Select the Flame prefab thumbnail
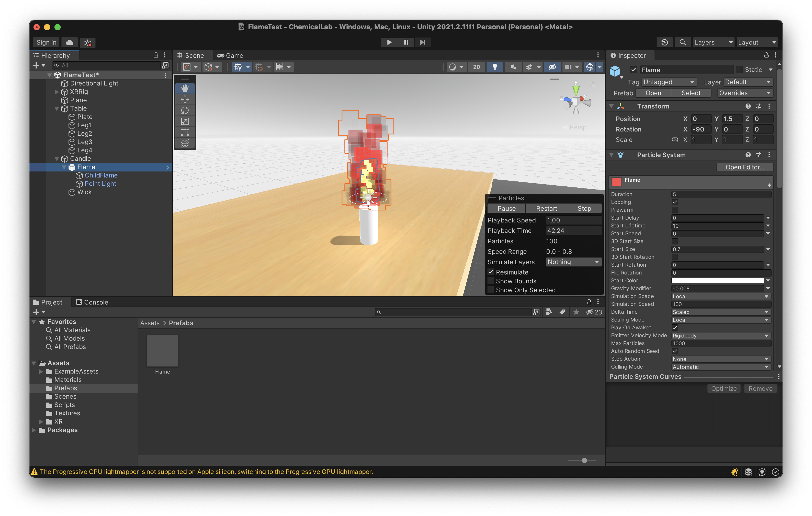Viewport: 812px width, 516px height. click(162, 351)
